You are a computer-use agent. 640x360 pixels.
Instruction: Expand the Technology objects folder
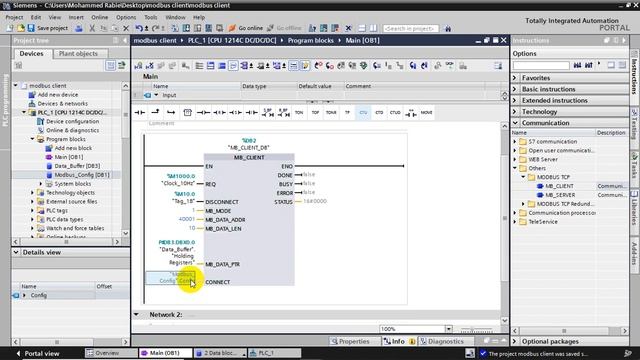(x=32, y=193)
